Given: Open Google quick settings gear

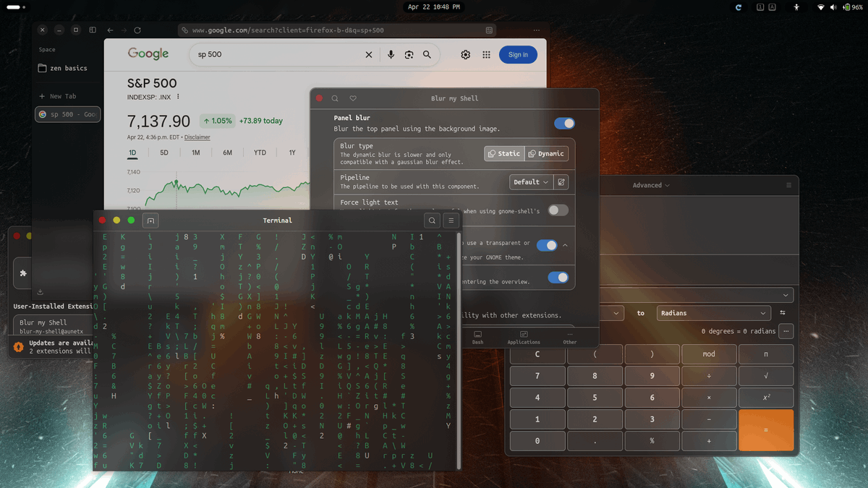Looking at the screenshot, I should click(x=465, y=54).
